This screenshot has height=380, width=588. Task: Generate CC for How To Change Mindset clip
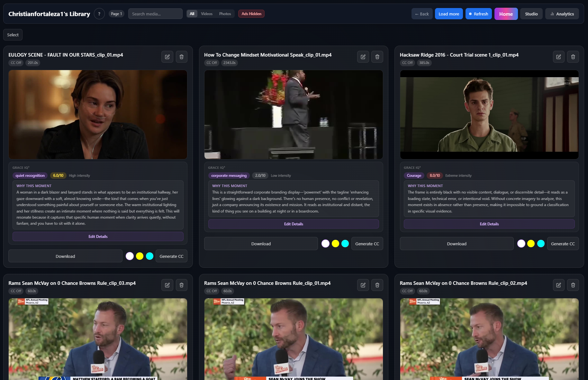tap(367, 244)
